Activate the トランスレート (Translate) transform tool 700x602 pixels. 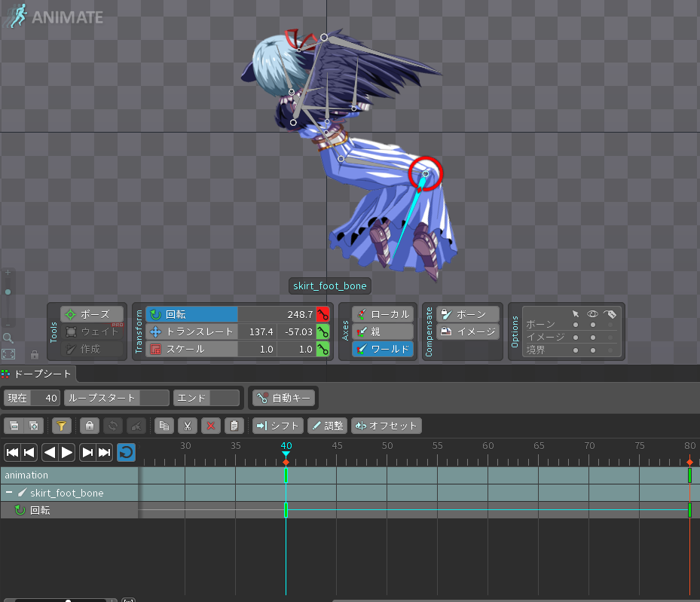[x=192, y=332]
